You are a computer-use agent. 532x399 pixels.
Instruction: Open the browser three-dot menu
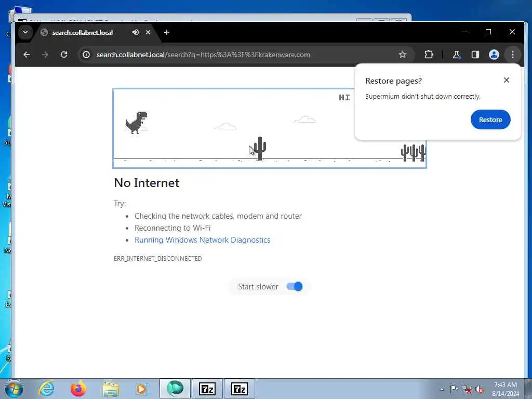pyautogui.click(x=513, y=55)
